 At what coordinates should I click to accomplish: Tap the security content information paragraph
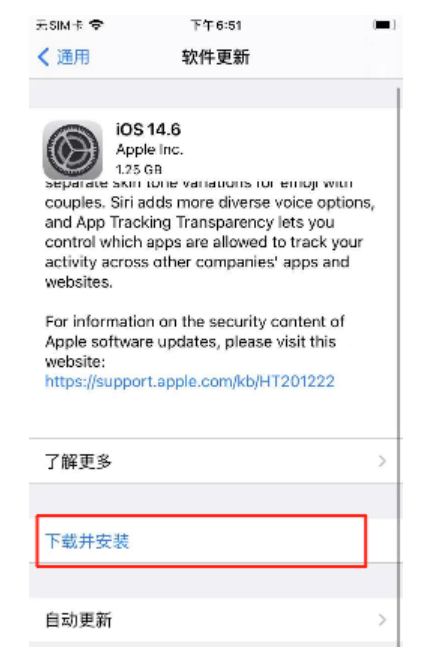tap(195, 341)
